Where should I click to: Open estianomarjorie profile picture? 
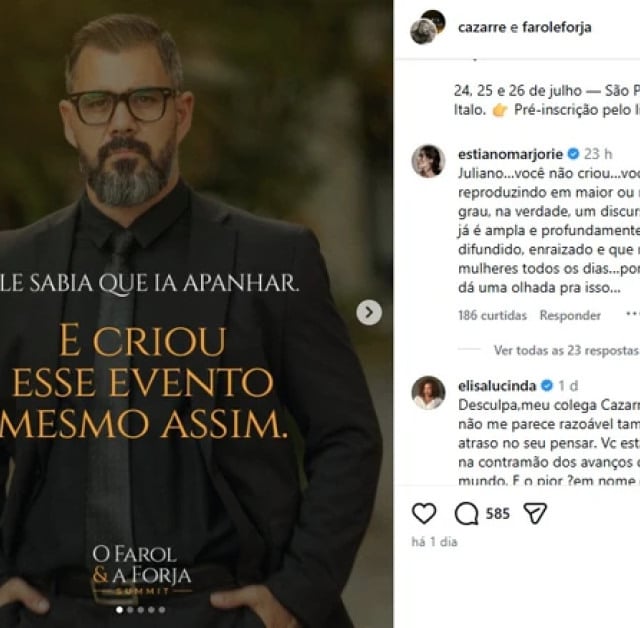pyautogui.click(x=428, y=161)
